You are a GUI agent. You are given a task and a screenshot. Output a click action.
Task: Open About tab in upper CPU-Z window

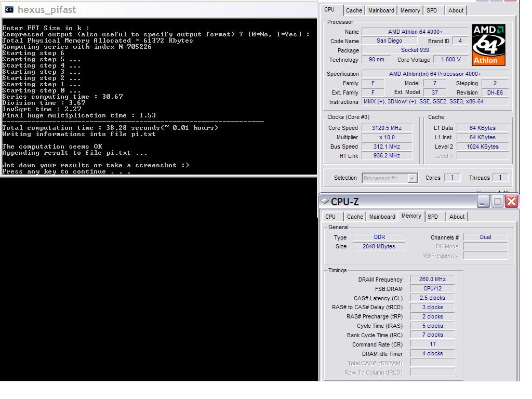456,10
